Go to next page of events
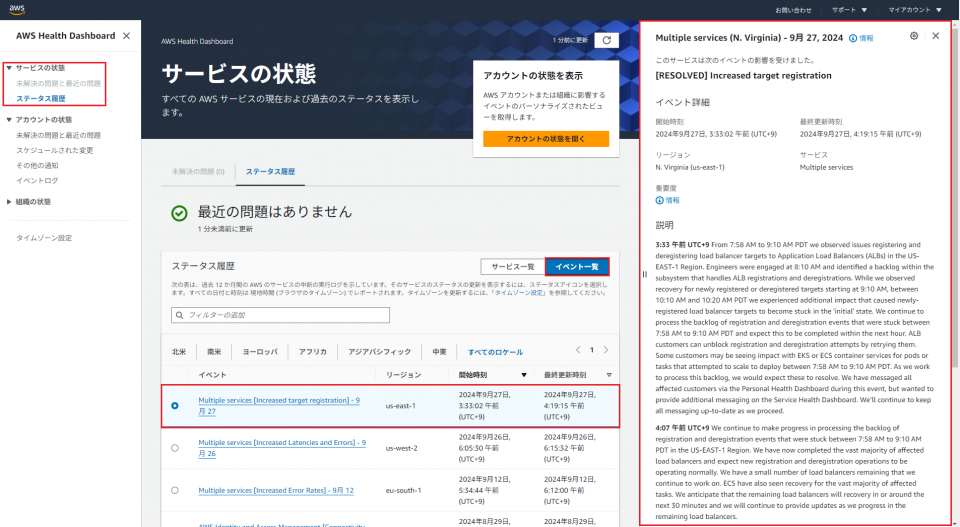 pyautogui.click(x=606, y=350)
